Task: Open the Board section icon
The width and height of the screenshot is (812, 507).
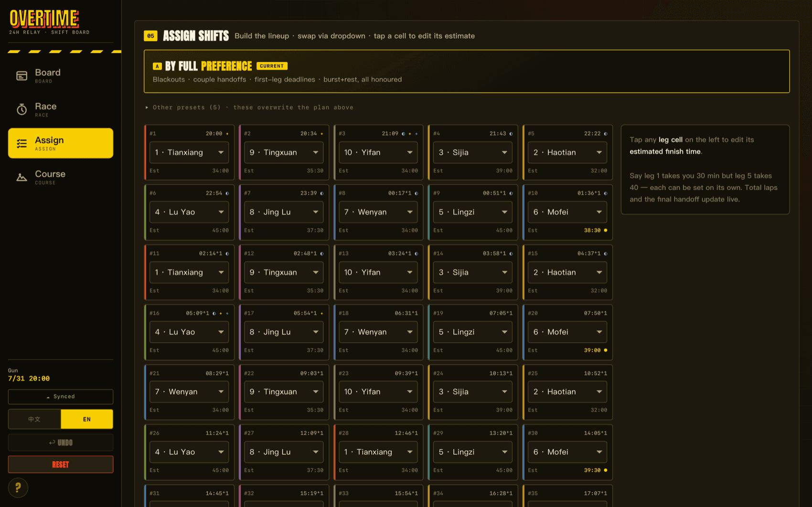Action: pos(21,76)
